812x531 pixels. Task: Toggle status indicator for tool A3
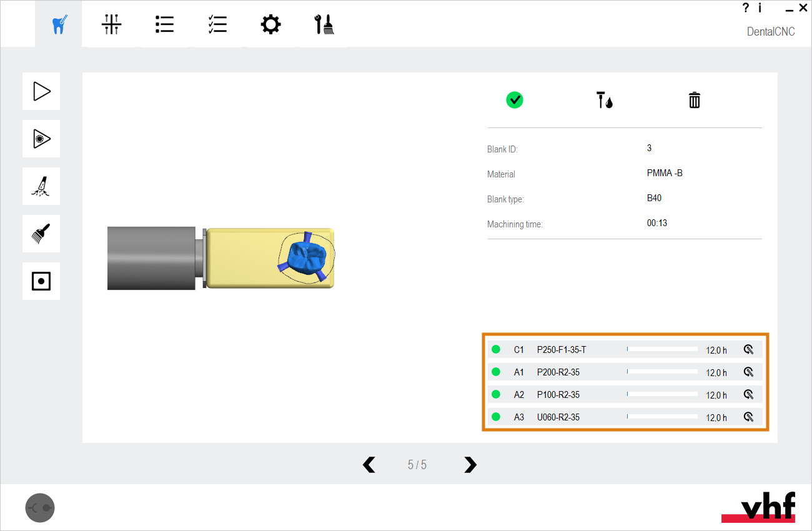pos(497,417)
